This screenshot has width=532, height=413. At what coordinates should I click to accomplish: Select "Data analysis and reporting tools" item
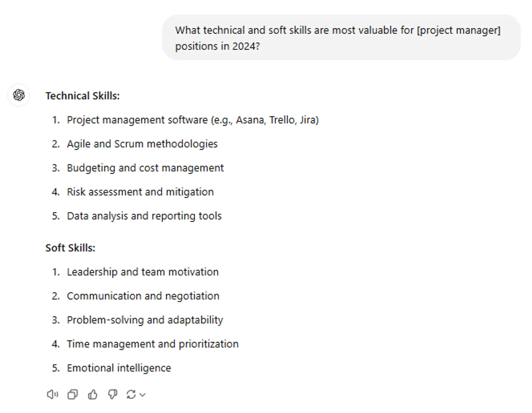[144, 216]
